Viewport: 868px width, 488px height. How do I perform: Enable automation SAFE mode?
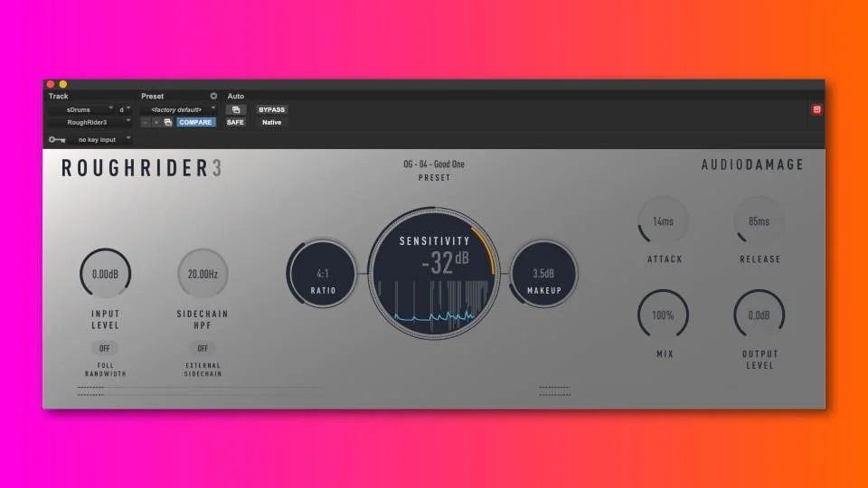pos(235,122)
